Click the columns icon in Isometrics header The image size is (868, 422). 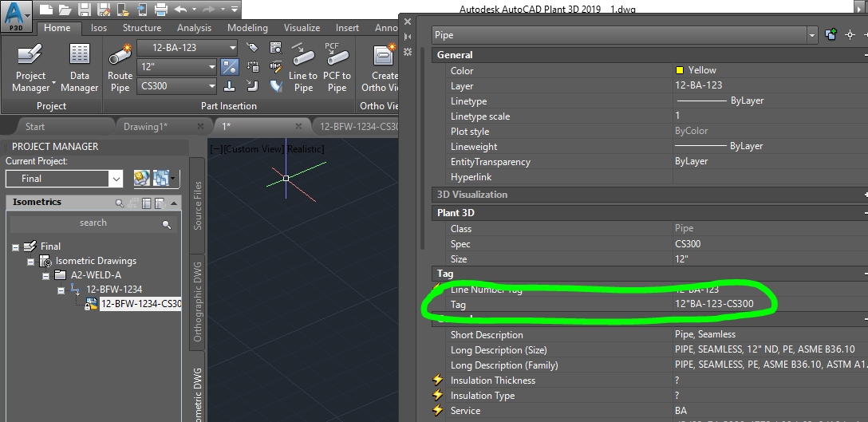[x=146, y=203]
